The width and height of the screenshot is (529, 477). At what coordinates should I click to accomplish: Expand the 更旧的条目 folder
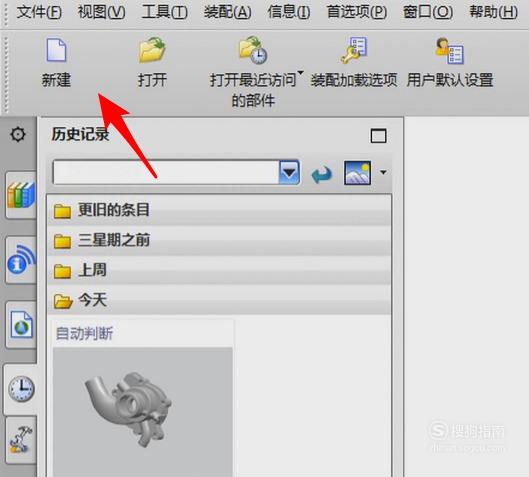[219, 210]
